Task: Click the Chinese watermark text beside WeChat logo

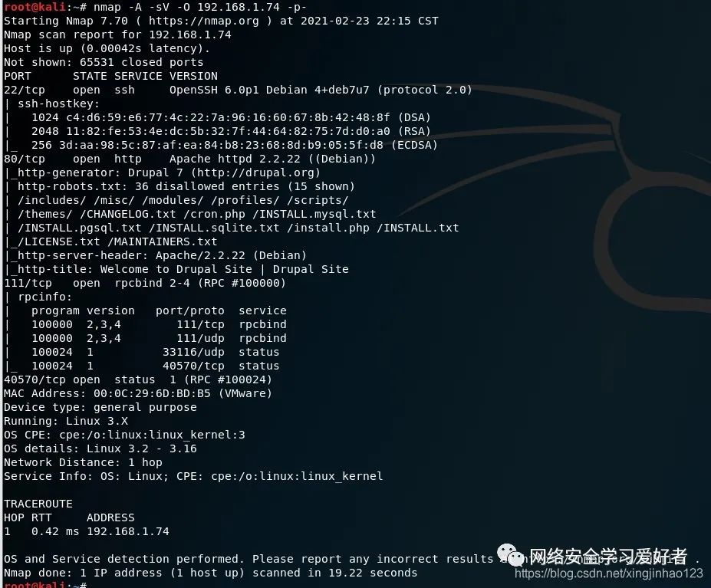Action: [x=608, y=557]
